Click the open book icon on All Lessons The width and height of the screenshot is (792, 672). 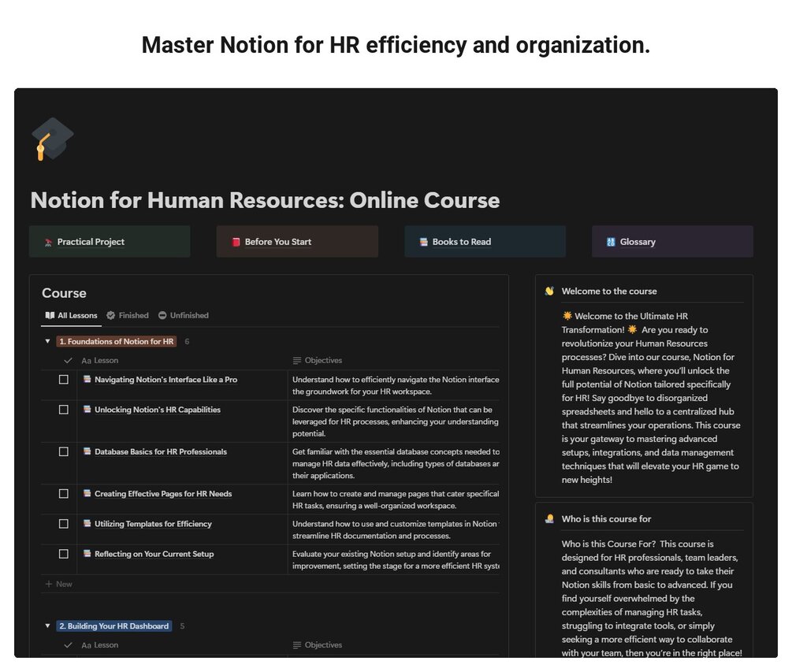(50, 316)
